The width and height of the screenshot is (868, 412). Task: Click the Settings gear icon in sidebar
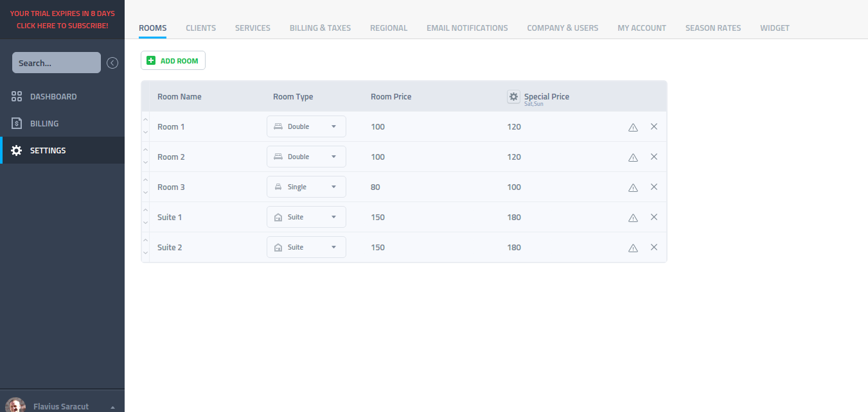click(17, 150)
